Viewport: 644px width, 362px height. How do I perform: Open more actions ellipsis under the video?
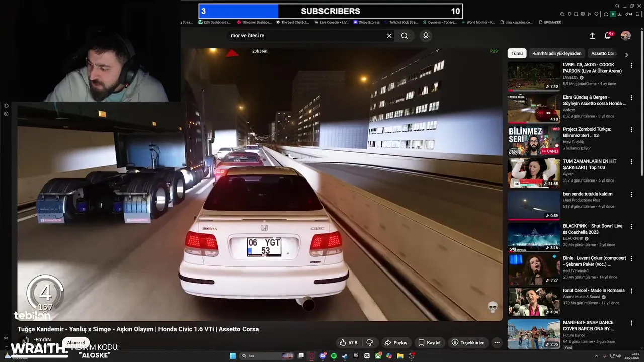tap(497, 343)
